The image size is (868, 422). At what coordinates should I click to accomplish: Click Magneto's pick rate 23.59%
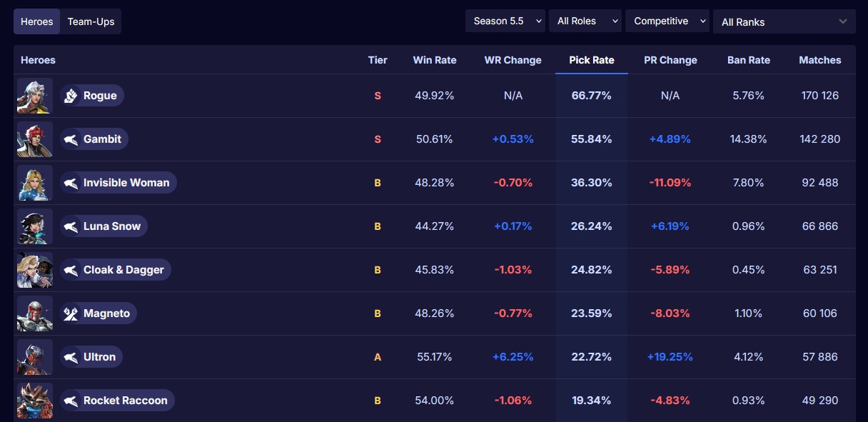[x=592, y=313]
